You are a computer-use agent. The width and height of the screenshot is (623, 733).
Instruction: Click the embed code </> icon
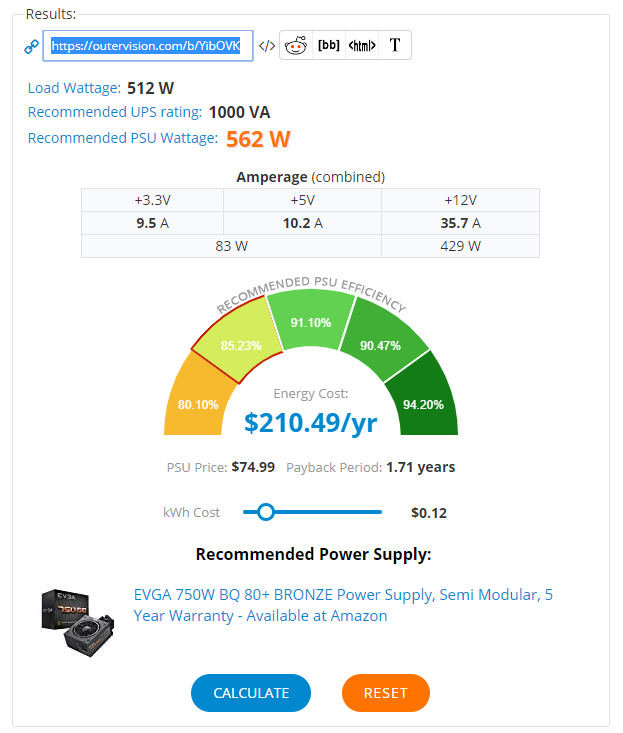pyautogui.click(x=267, y=46)
